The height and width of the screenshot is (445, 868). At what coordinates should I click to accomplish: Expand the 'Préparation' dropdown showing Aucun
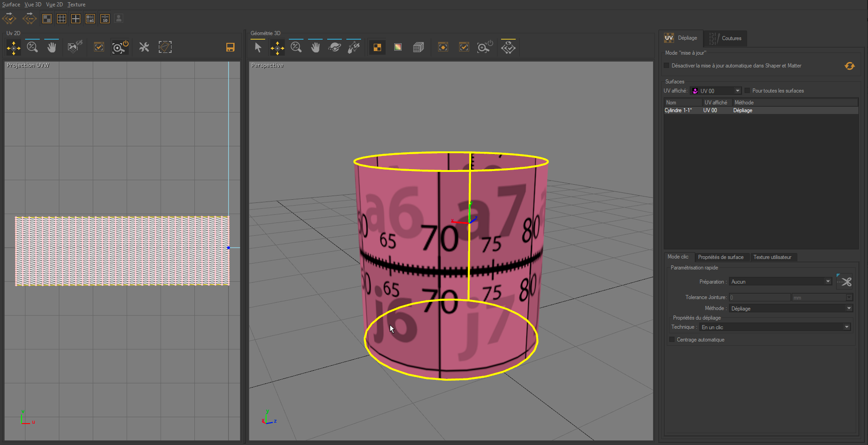click(x=828, y=281)
